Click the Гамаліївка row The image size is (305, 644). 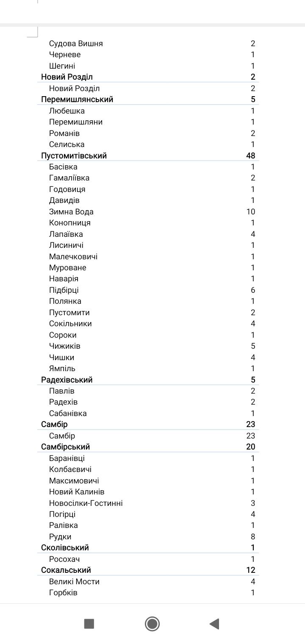pos(69,178)
